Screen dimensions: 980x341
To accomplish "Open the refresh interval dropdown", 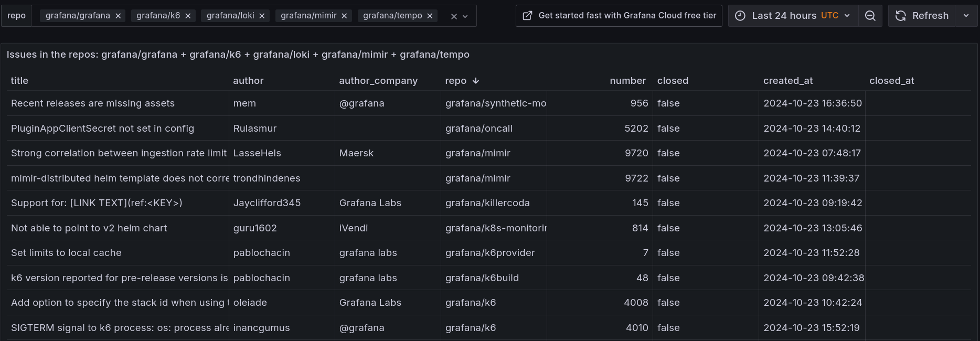I will (x=966, y=16).
